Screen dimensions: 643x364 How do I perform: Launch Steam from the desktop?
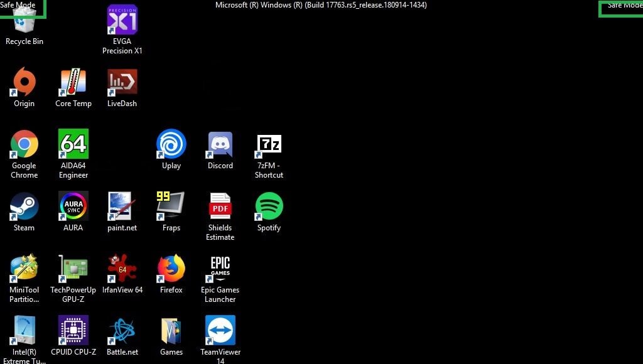pyautogui.click(x=24, y=206)
